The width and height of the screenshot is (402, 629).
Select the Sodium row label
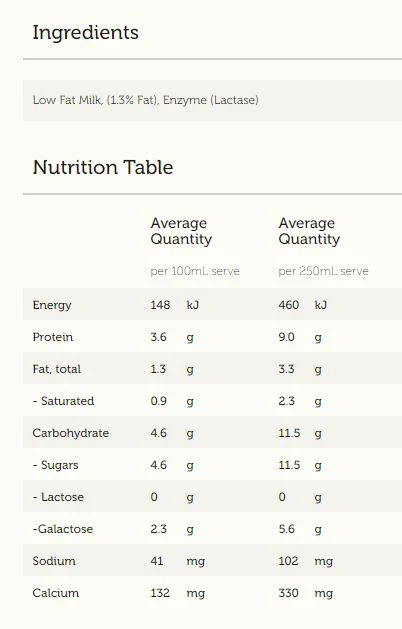pos(54,561)
